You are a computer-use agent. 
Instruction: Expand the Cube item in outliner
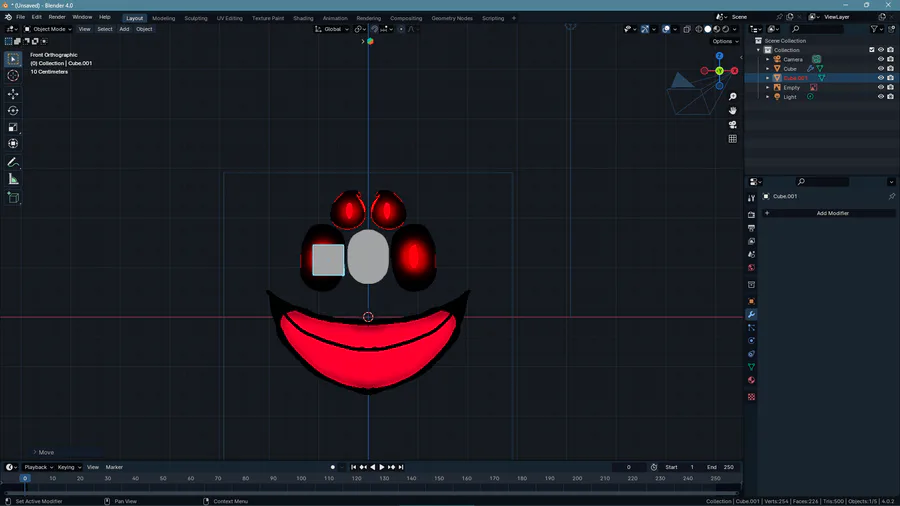click(x=768, y=69)
